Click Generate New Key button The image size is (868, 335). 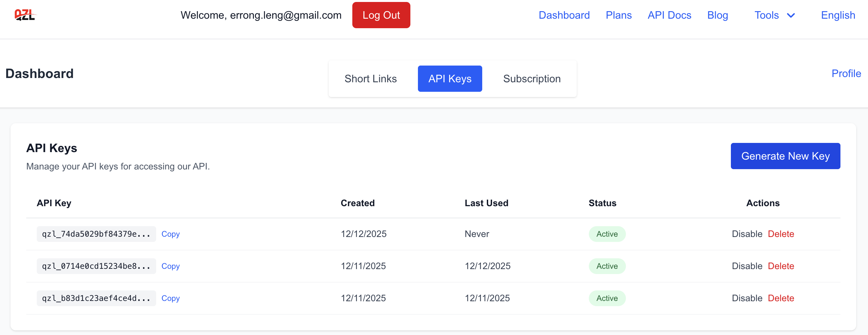pyautogui.click(x=785, y=156)
